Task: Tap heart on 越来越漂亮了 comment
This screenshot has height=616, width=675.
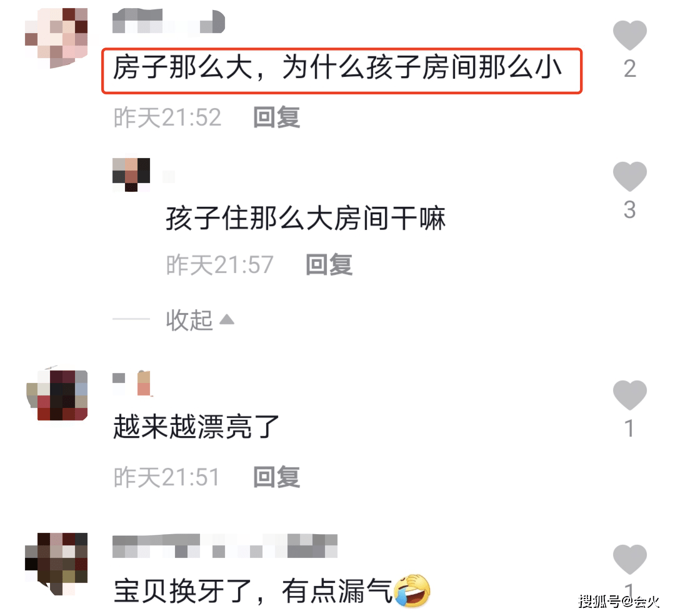Action: (630, 395)
